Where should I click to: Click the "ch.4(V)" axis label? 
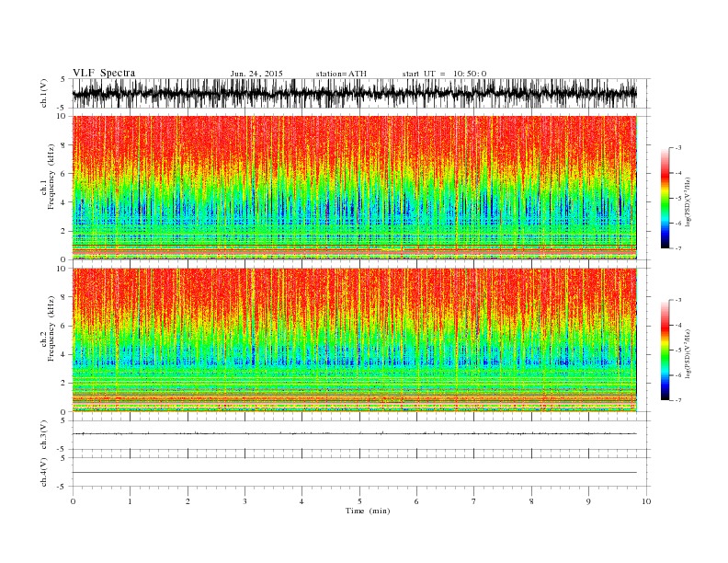tap(44, 472)
